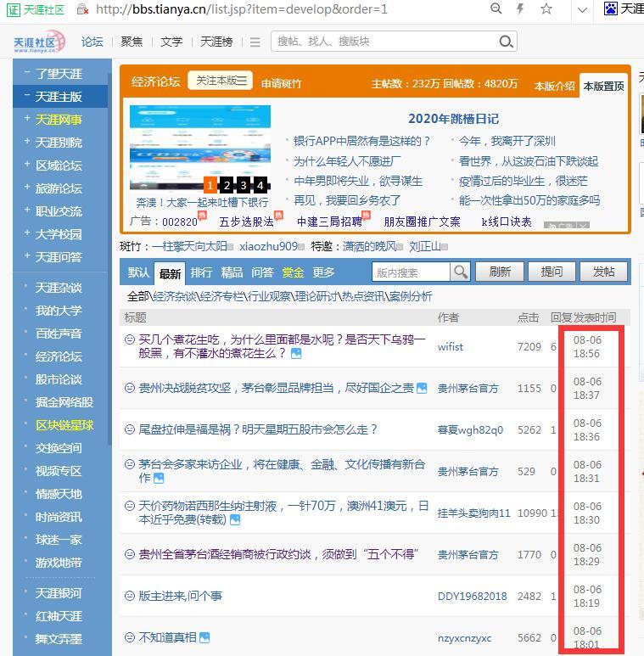This screenshot has height=656, width=644.
Task: Select slide 1 in banner carousel
Action: click(x=210, y=185)
